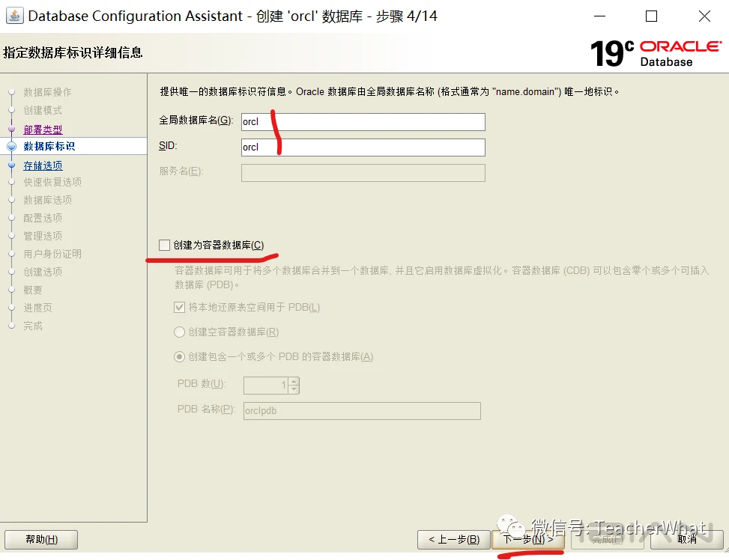Click the 帮助(H) button
The height and width of the screenshot is (560, 729).
(41, 540)
